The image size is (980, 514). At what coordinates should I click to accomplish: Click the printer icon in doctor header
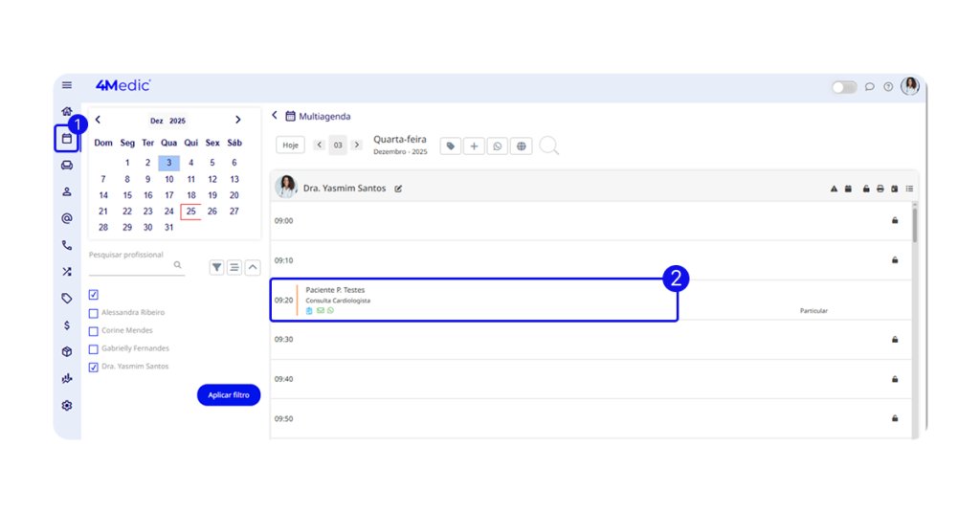pos(880,190)
